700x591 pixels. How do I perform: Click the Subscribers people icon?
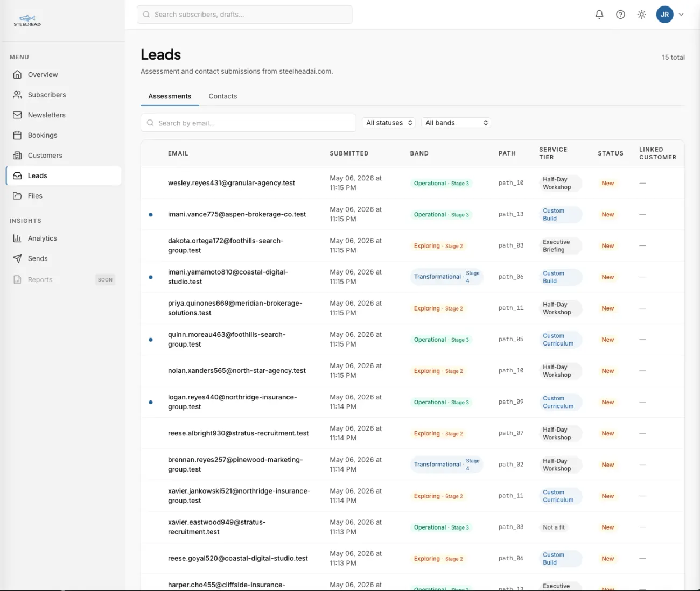tap(17, 95)
